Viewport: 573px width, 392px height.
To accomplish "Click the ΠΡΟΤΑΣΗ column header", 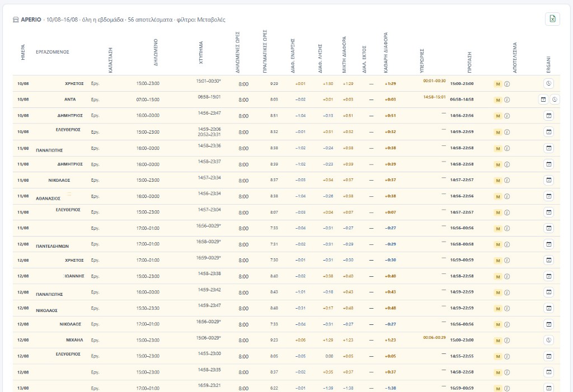I will pos(469,62).
